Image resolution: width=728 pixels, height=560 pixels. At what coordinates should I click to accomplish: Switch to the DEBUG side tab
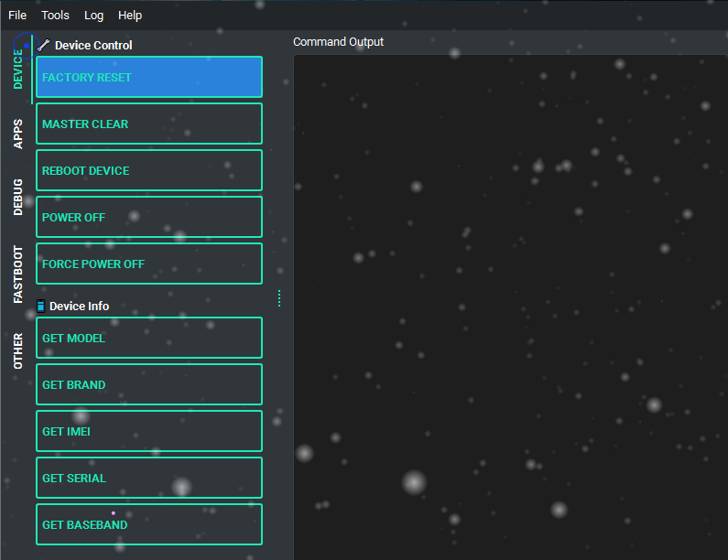18,197
